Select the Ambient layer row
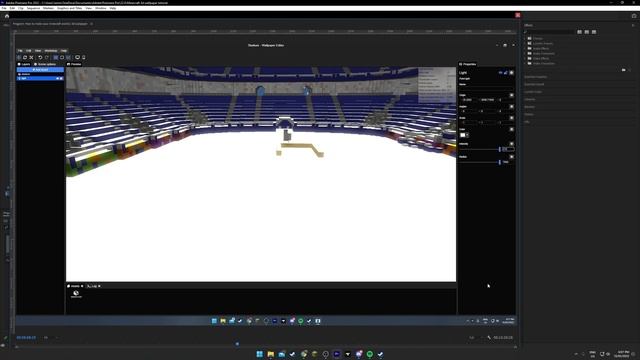 click(x=40, y=74)
